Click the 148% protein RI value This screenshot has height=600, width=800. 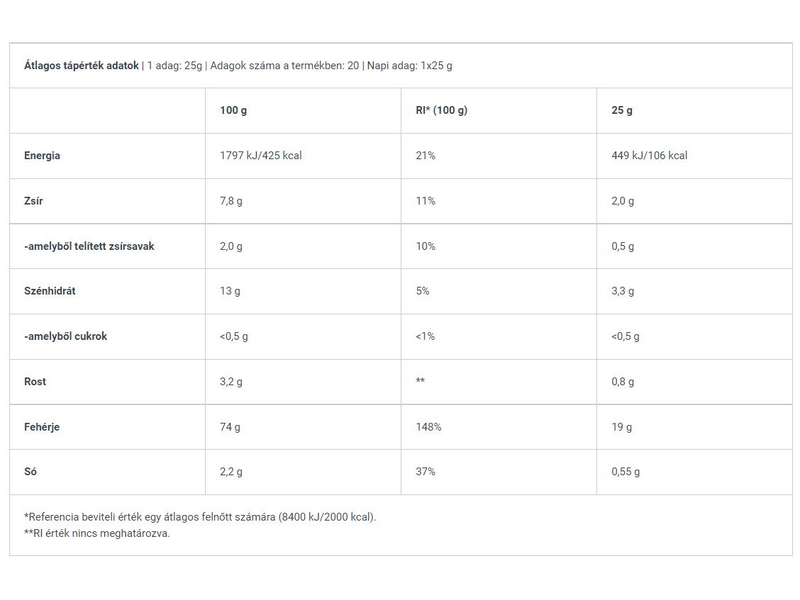428,427
